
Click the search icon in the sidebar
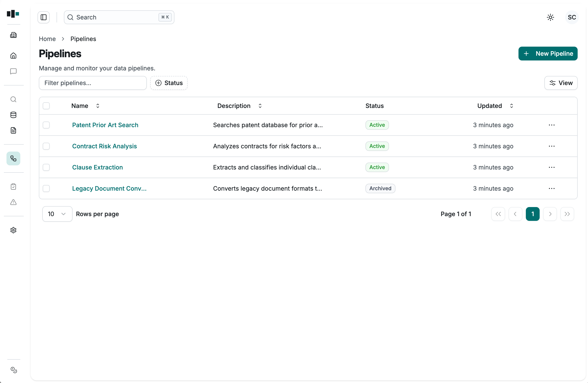point(13,99)
